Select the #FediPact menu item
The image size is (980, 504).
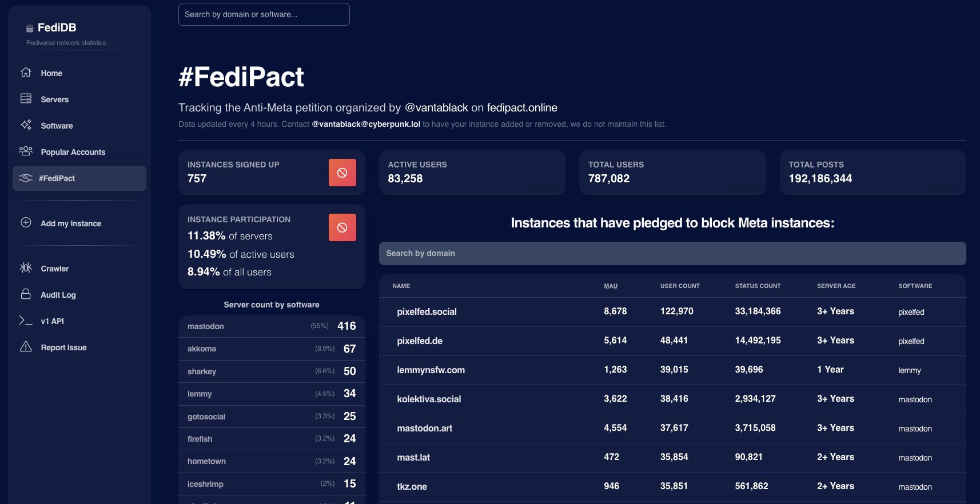(79, 178)
